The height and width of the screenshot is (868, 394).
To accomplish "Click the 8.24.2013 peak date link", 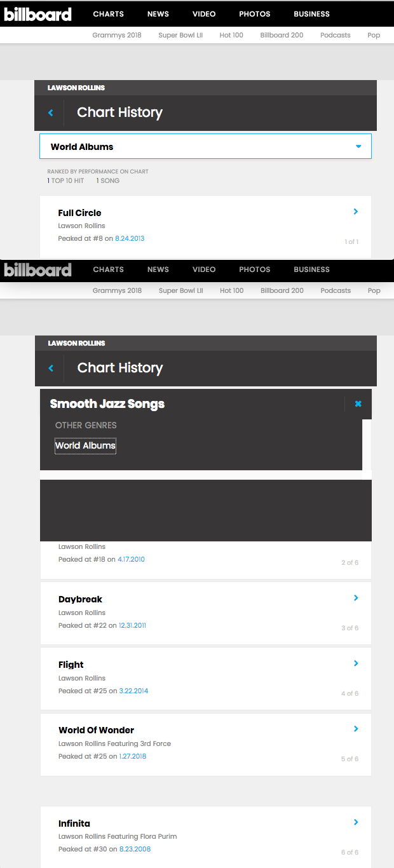I will 130,238.
